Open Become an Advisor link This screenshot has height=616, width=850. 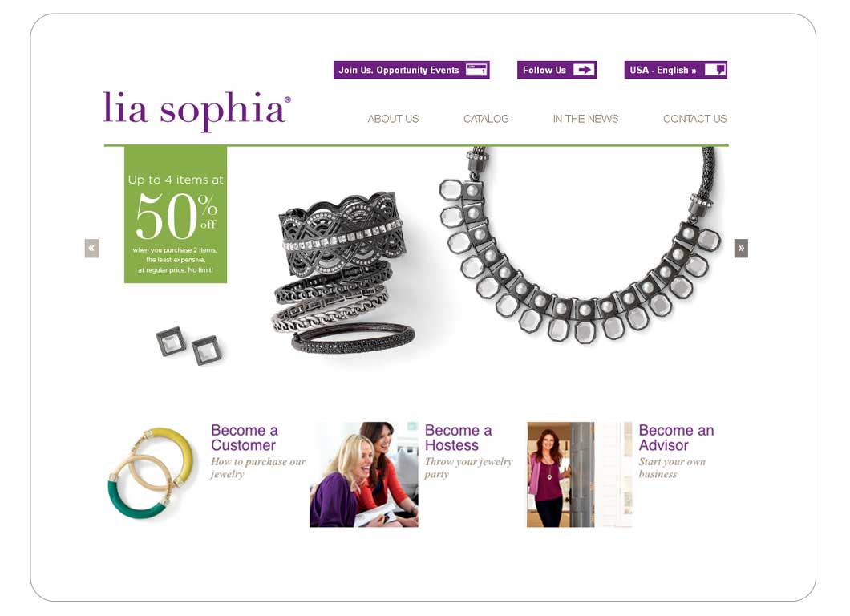(x=676, y=438)
